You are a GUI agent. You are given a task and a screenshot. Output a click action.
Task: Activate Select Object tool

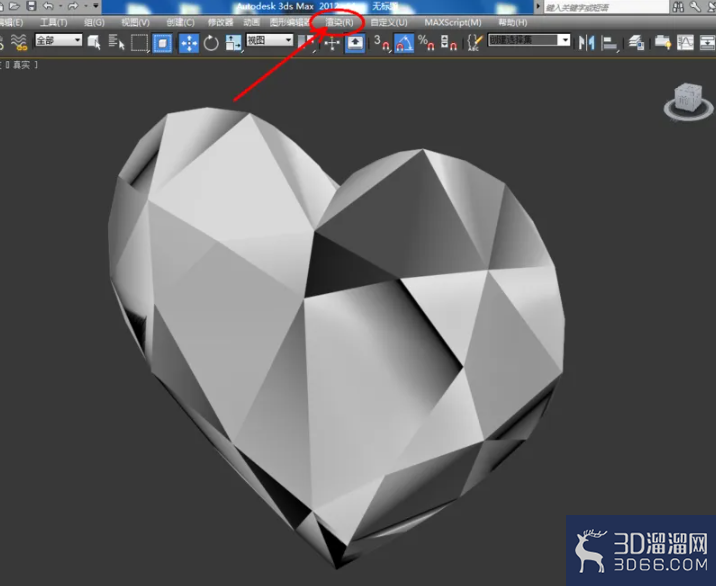94,43
